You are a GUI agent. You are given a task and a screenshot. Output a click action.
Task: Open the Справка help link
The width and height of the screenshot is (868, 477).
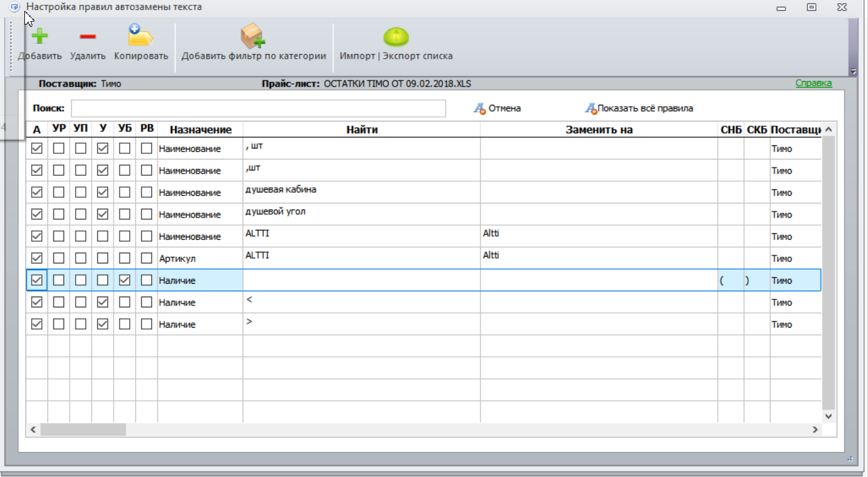pos(813,83)
